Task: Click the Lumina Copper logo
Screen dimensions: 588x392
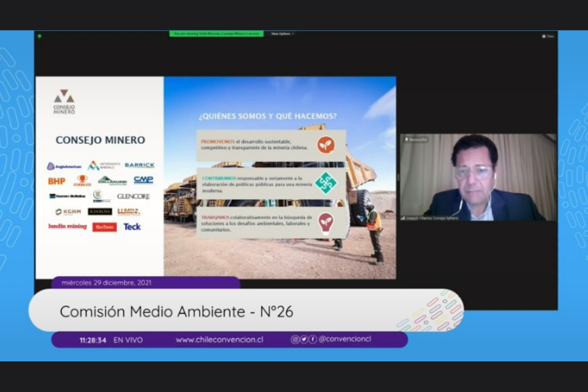Action: [129, 212]
